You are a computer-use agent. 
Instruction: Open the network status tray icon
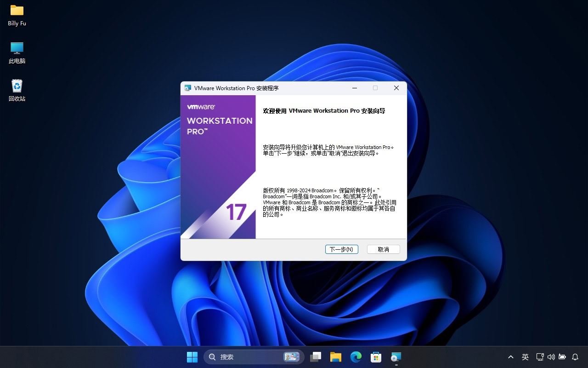click(x=540, y=357)
